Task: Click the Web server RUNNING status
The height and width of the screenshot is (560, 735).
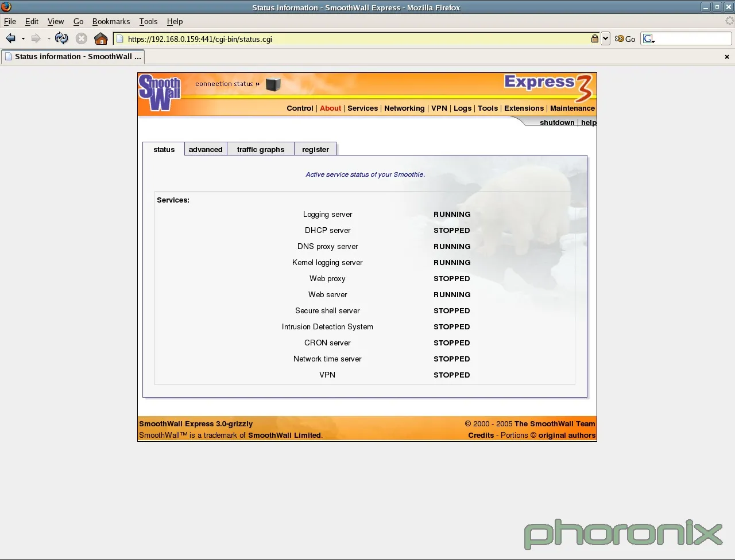Action: coord(452,294)
